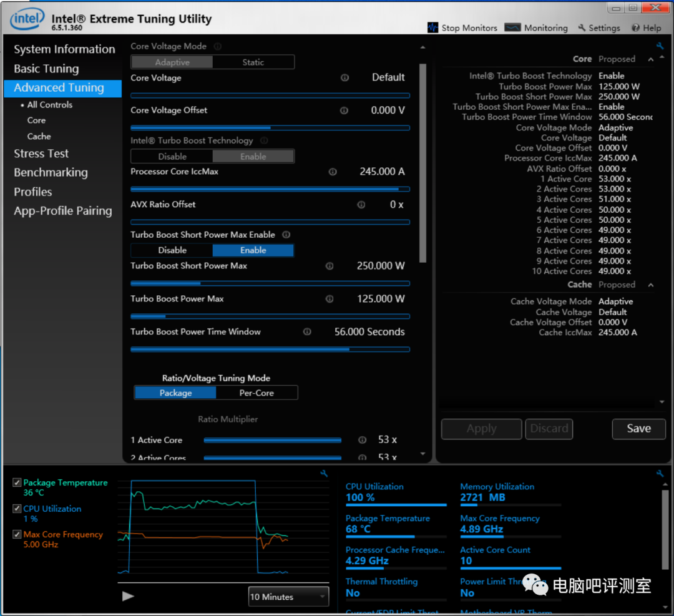
Task: Disable Turbo Boost Short Power Max
Action: 172,250
